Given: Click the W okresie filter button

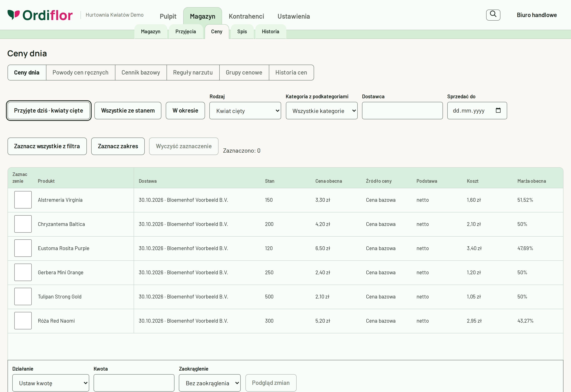Looking at the screenshot, I should pos(185,111).
